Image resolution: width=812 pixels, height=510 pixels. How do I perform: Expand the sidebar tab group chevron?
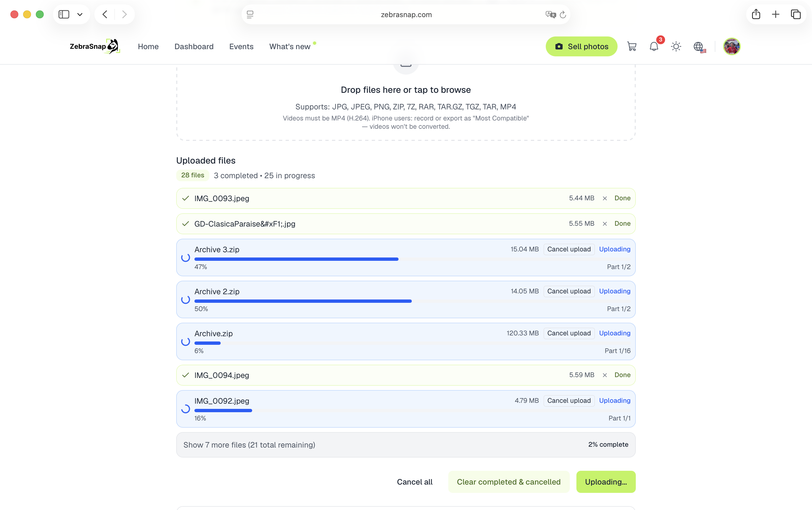(80, 14)
